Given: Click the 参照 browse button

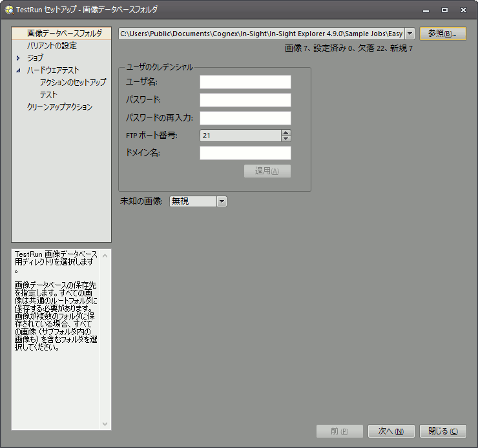Looking at the screenshot, I should (442, 34).
